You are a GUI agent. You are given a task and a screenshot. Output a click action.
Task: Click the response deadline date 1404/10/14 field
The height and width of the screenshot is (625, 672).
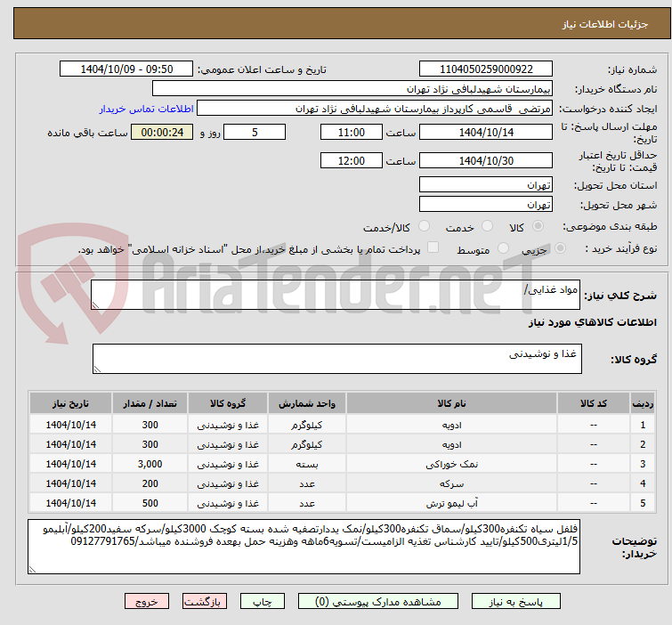(x=486, y=132)
